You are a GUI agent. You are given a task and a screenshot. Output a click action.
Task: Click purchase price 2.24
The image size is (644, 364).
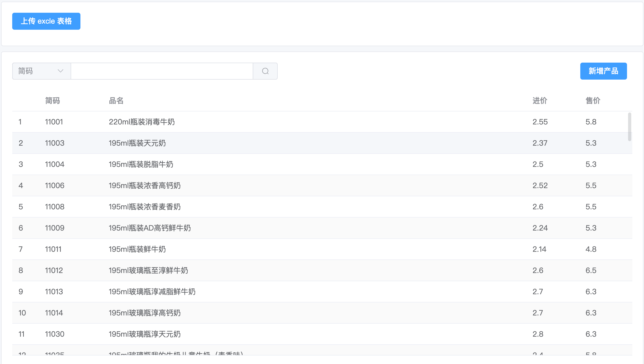540,228
